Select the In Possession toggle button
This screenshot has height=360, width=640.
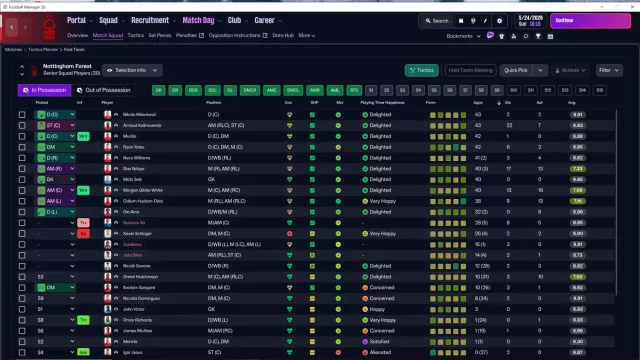[44, 90]
